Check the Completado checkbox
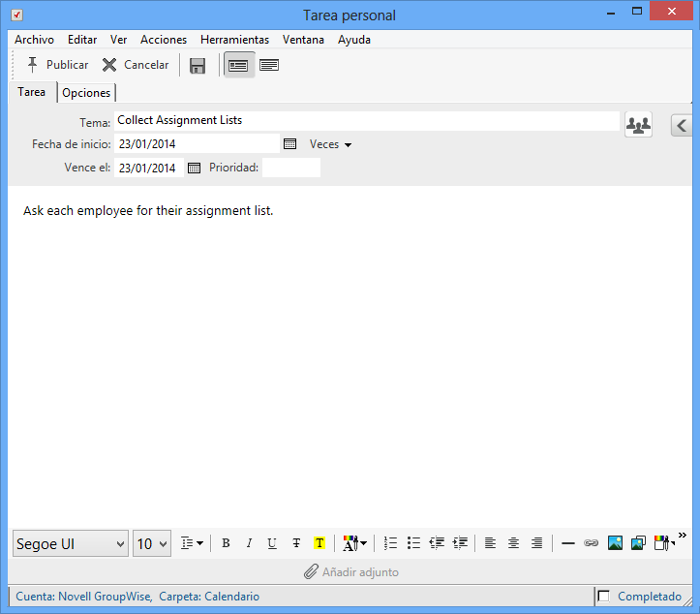Image resolution: width=700 pixels, height=614 pixels. [603, 597]
